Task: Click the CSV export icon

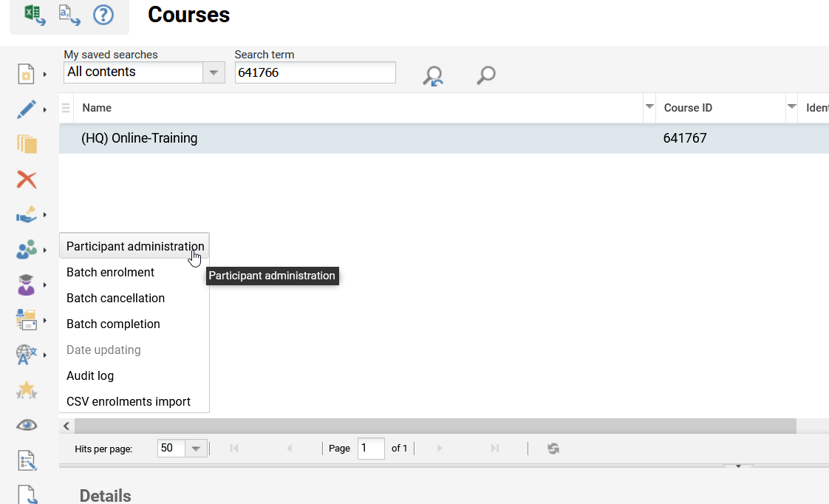Action: 69,15
